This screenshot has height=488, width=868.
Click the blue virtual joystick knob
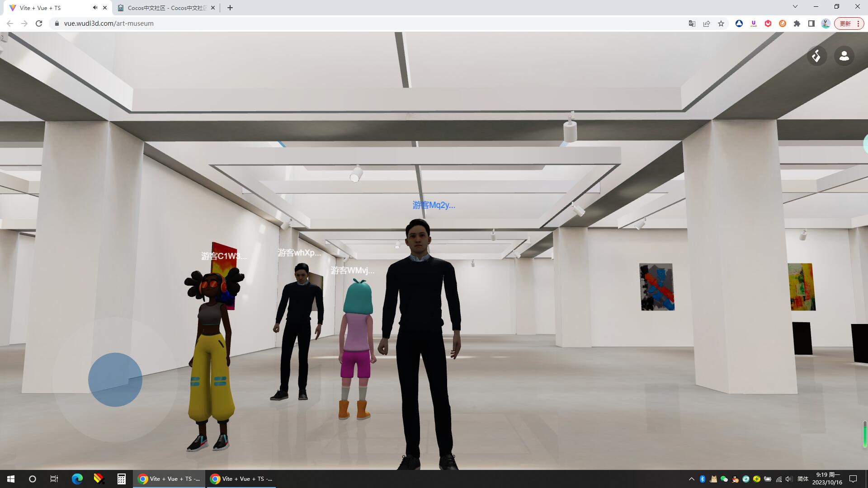pos(115,380)
